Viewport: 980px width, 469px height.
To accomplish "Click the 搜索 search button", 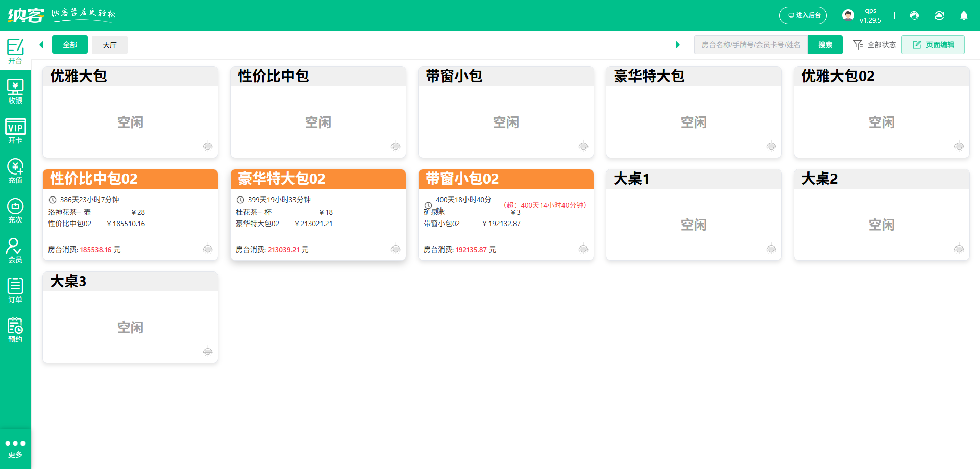I will pos(825,45).
